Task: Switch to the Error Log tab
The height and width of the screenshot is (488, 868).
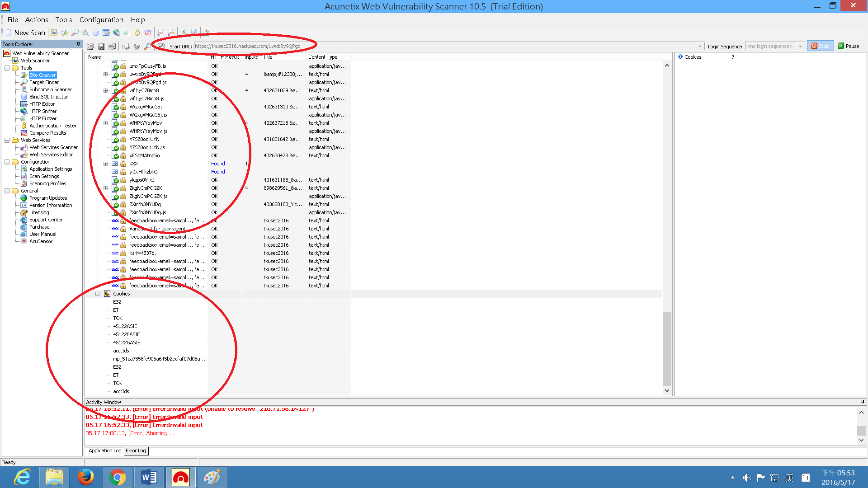Action: click(x=136, y=450)
